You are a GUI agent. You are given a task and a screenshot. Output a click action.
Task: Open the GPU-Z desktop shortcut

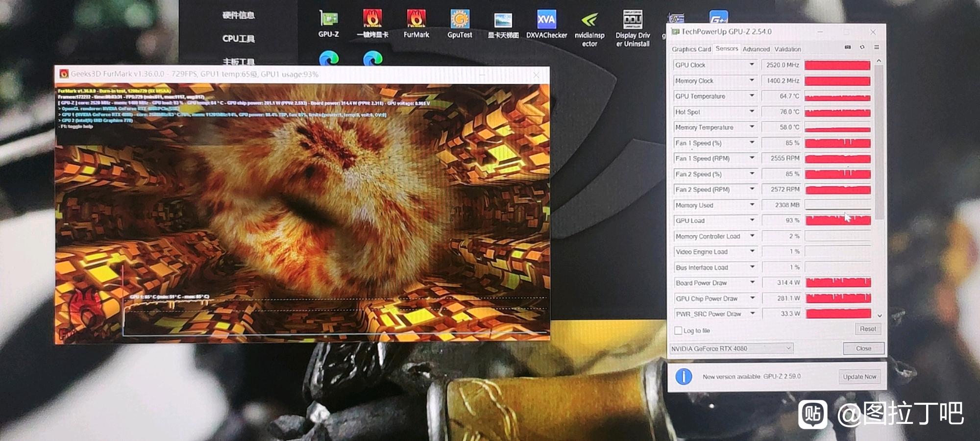pos(328,24)
